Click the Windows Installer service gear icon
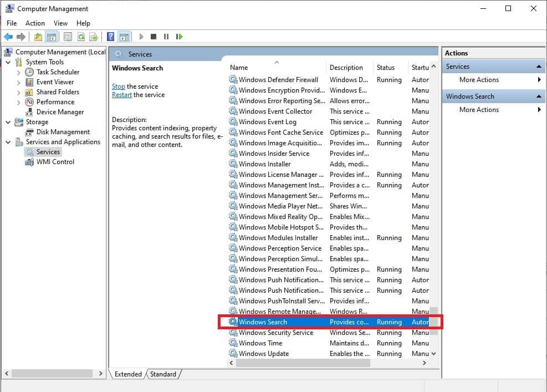547x392 pixels. [x=233, y=164]
